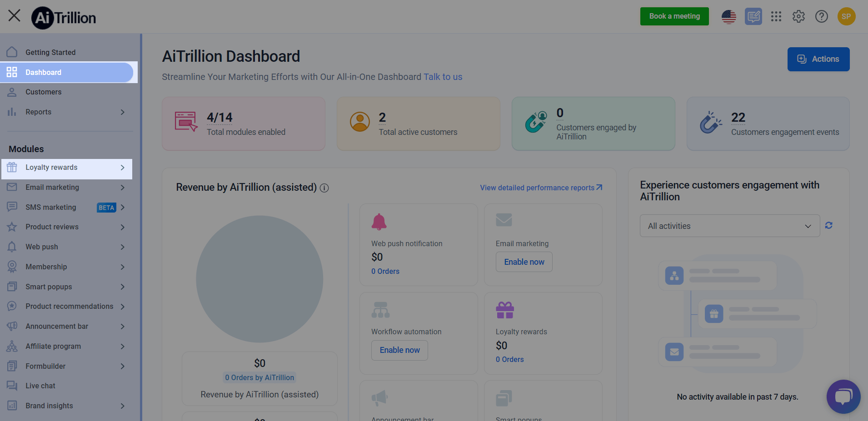This screenshot has height=421, width=868.
Task: Click the Getting Started home icon
Action: [x=12, y=52]
